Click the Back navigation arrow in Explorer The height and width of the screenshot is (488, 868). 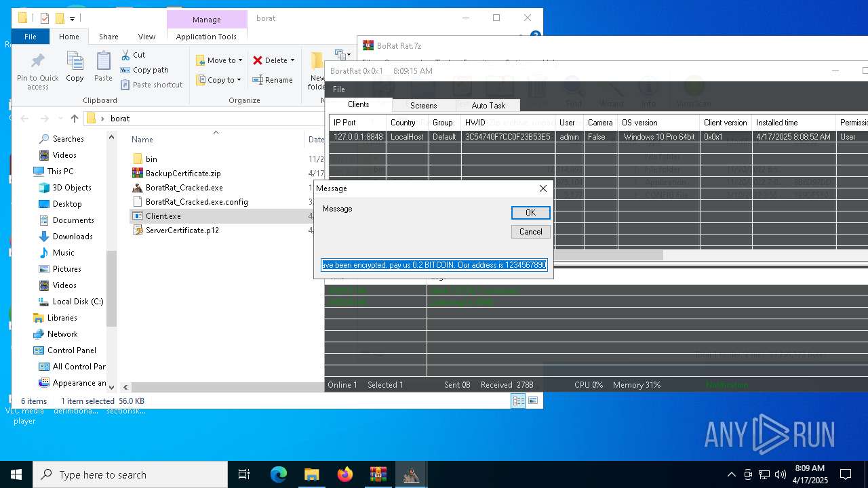[x=24, y=118]
